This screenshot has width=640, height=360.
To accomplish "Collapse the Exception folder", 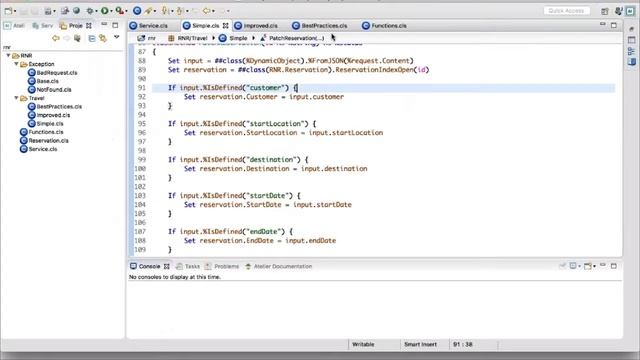I will pyautogui.click(x=16, y=64).
